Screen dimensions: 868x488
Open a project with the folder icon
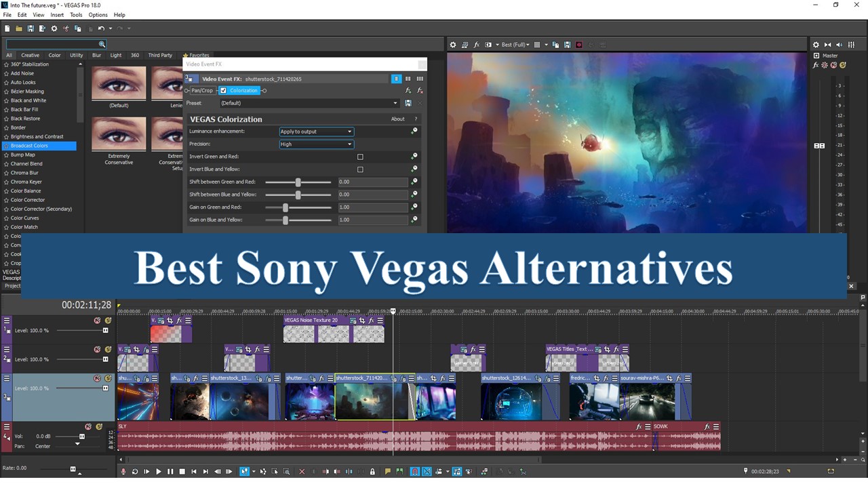pos(19,28)
